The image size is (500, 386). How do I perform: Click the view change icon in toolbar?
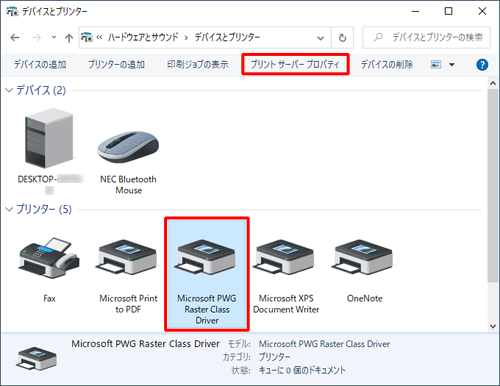436,65
